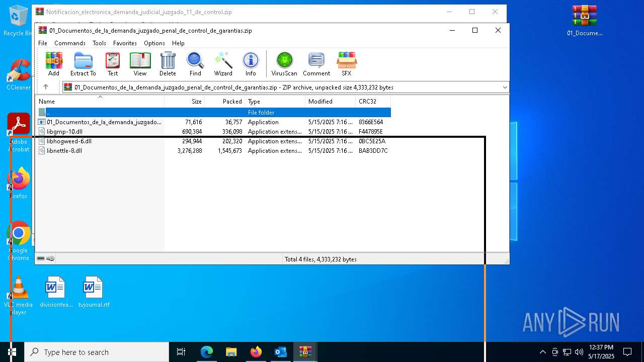Open Firefox from the taskbar

(x=256, y=352)
